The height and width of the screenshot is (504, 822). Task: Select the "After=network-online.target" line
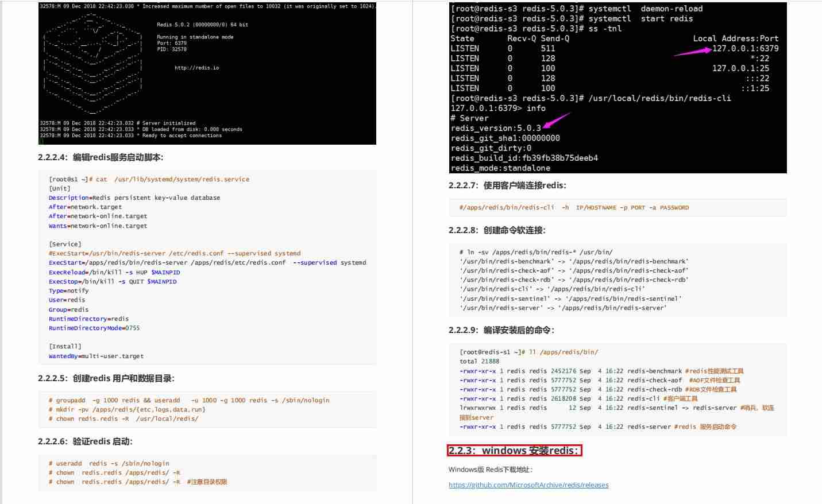[x=98, y=216]
